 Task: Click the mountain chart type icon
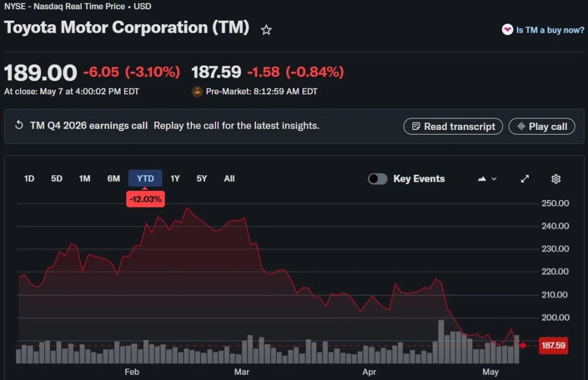click(x=482, y=179)
